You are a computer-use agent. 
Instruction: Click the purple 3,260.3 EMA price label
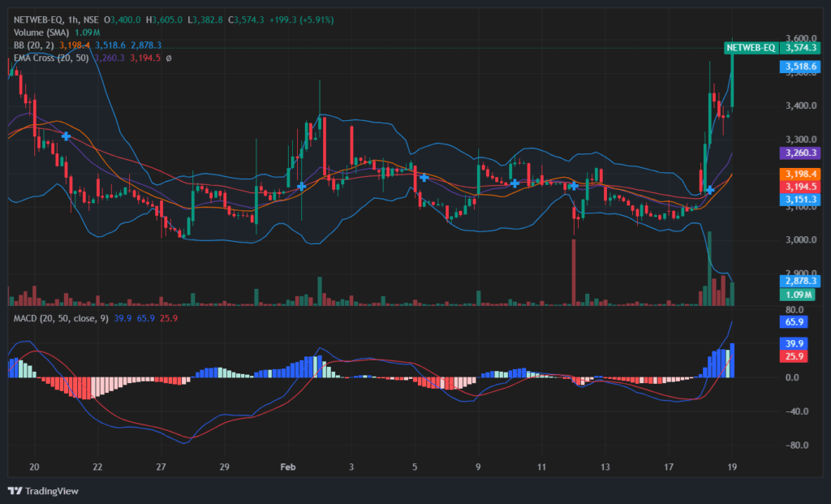tap(800, 153)
